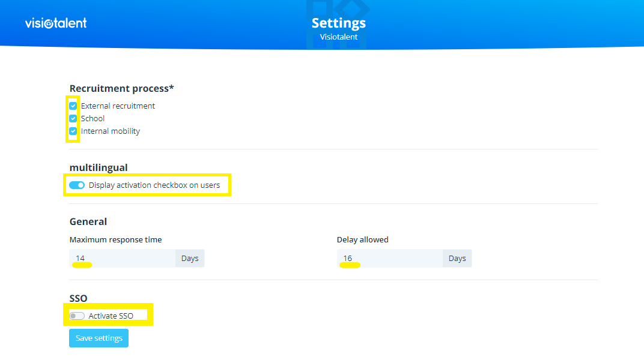The image size is (644, 363).
Task: Click the Recruitment process heading
Action: (121, 89)
